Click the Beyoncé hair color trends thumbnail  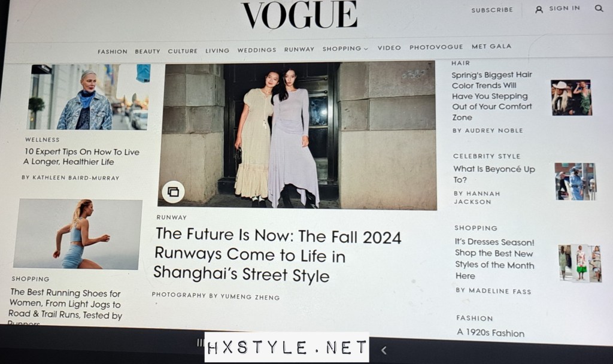pos(572,98)
